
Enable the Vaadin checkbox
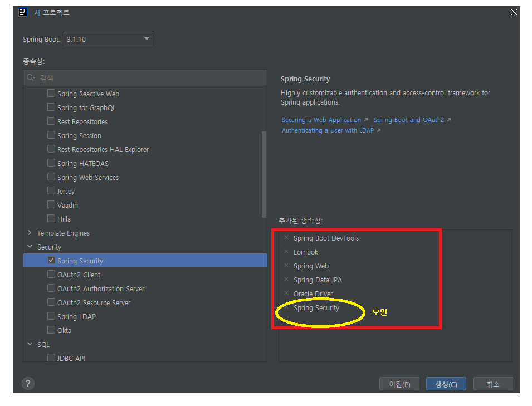[x=51, y=204]
